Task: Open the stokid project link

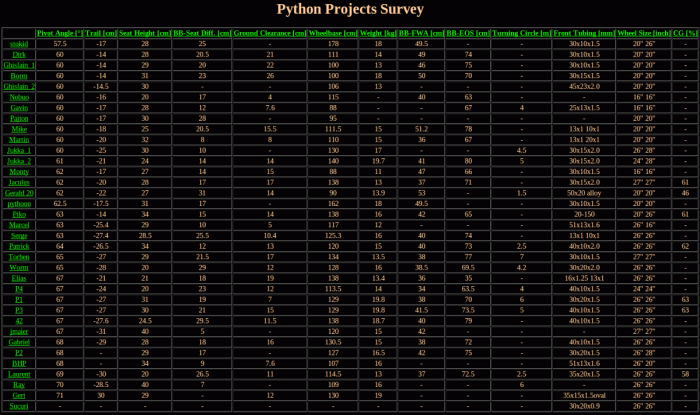Action: pos(19,44)
